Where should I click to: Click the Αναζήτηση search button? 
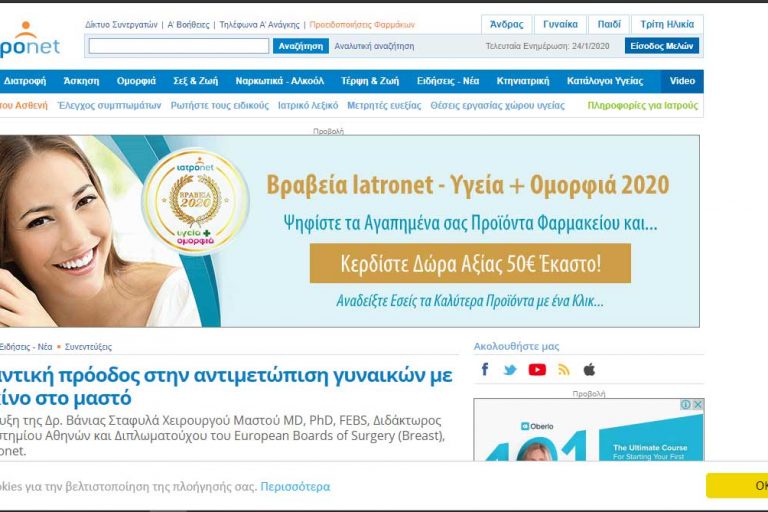pyautogui.click(x=301, y=46)
